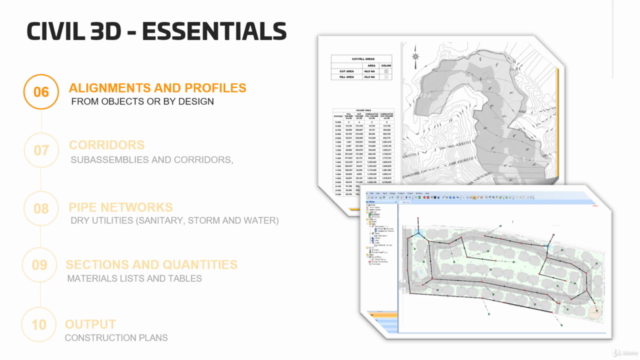
Task: Click the Output heading
Action: click(x=90, y=324)
